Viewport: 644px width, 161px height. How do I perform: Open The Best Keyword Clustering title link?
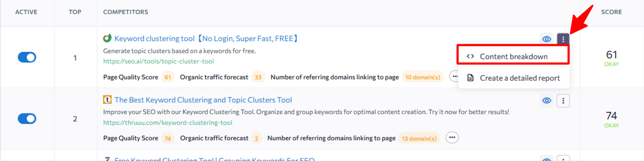click(x=203, y=100)
